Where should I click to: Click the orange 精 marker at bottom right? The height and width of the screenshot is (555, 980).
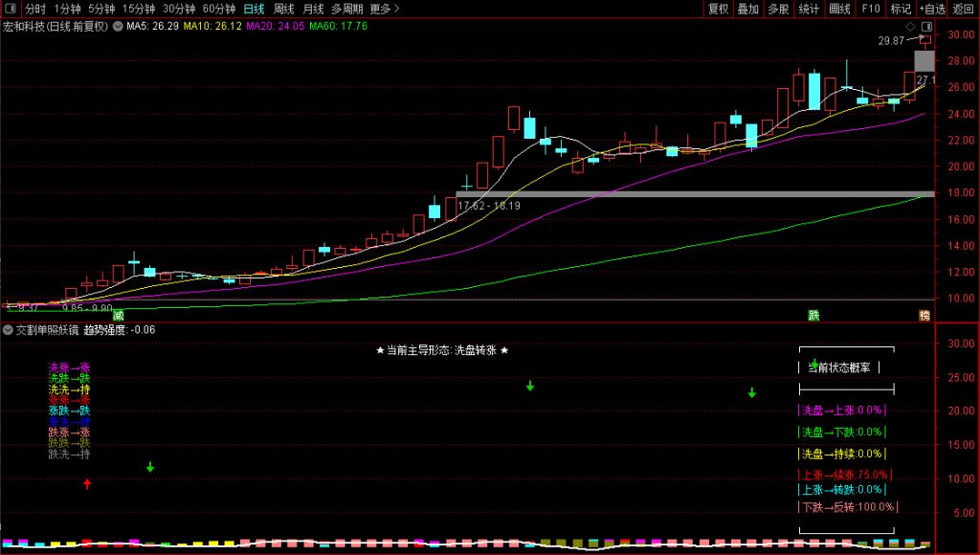924,315
